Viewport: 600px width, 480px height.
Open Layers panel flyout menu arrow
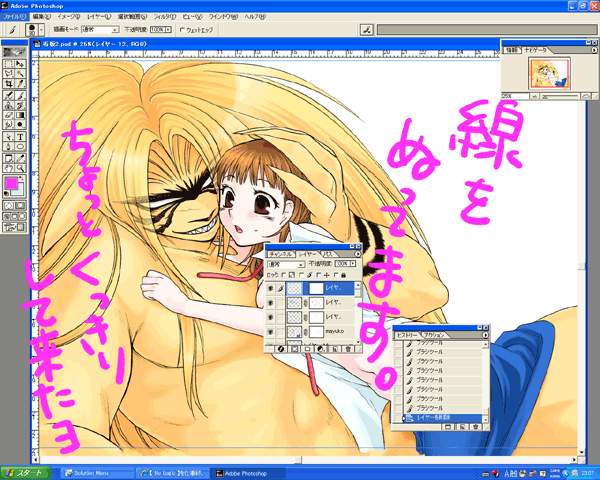[358, 254]
